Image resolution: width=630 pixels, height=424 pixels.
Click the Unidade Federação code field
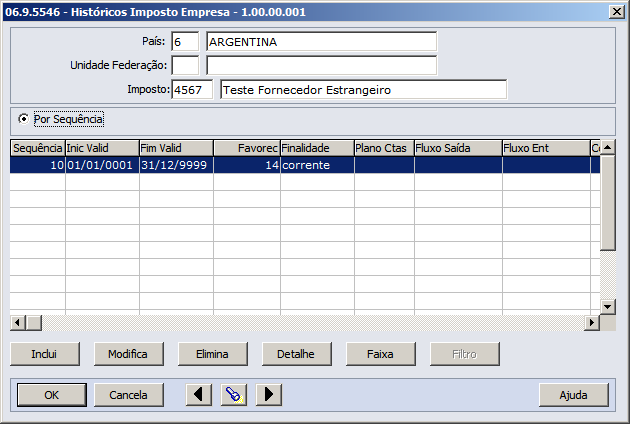185,65
